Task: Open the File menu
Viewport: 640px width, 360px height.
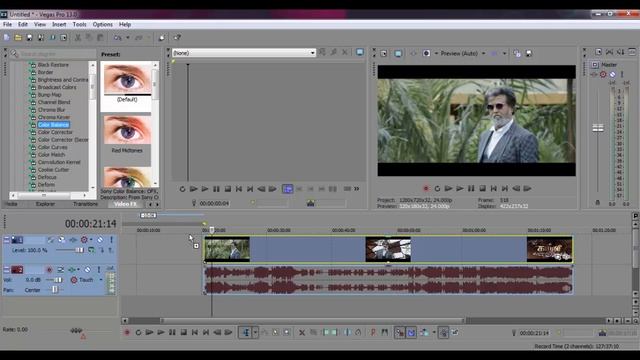Action: pyautogui.click(x=7, y=24)
